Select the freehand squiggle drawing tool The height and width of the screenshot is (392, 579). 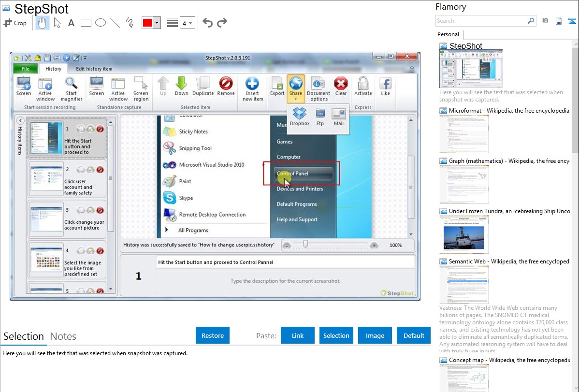point(130,23)
